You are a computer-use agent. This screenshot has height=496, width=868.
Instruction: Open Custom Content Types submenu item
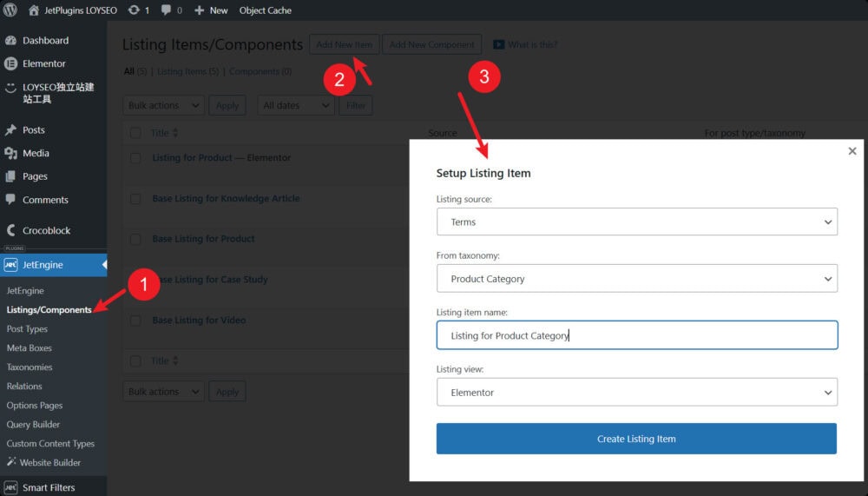[50, 443]
